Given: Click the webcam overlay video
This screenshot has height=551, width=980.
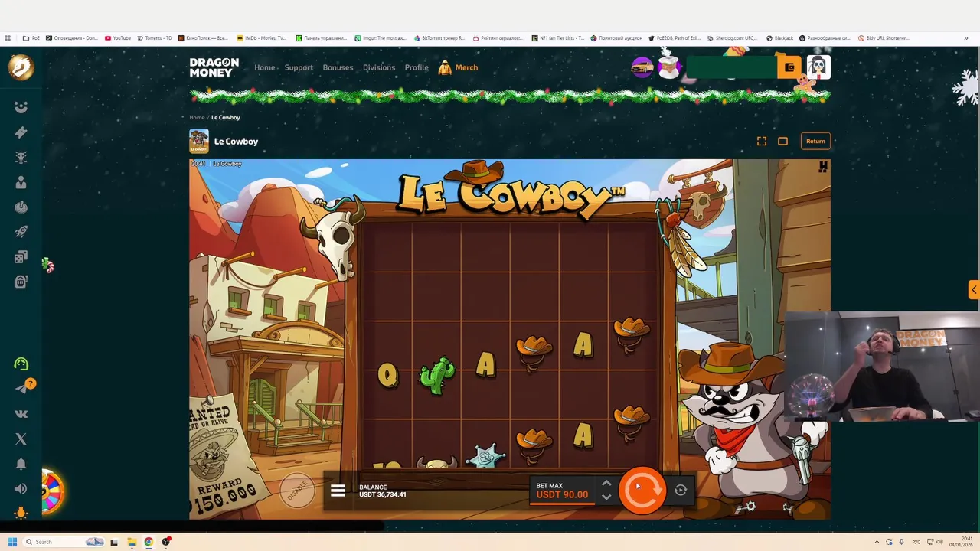Looking at the screenshot, I should click(882, 366).
